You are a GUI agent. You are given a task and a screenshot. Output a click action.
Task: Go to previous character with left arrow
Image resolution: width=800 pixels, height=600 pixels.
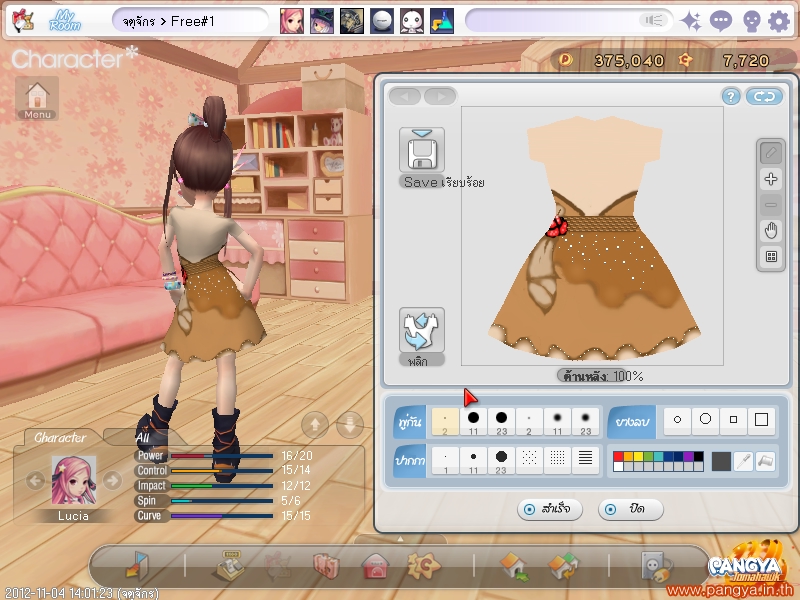point(35,480)
